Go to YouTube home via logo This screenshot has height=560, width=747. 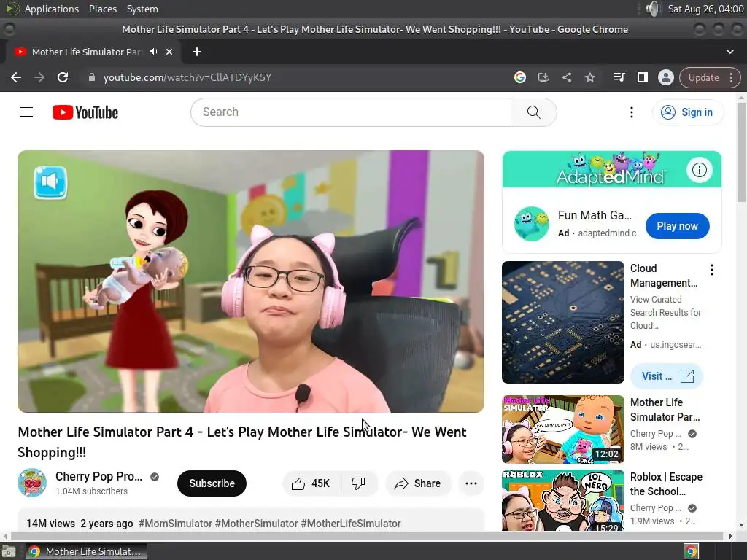(85, 112)
